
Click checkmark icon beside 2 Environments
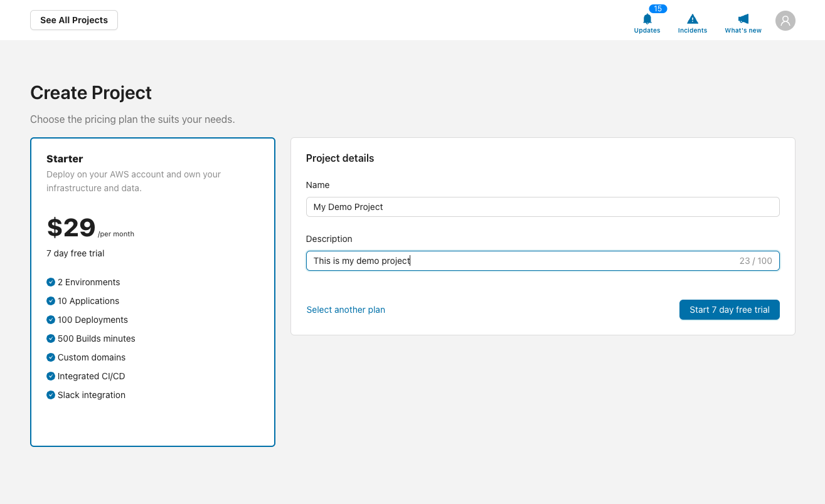point(51,282)
